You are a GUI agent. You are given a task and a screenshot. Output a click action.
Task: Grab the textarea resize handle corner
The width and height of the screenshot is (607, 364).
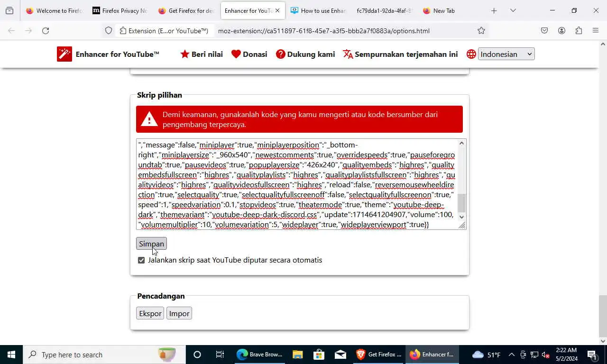[x=462, y=225]
